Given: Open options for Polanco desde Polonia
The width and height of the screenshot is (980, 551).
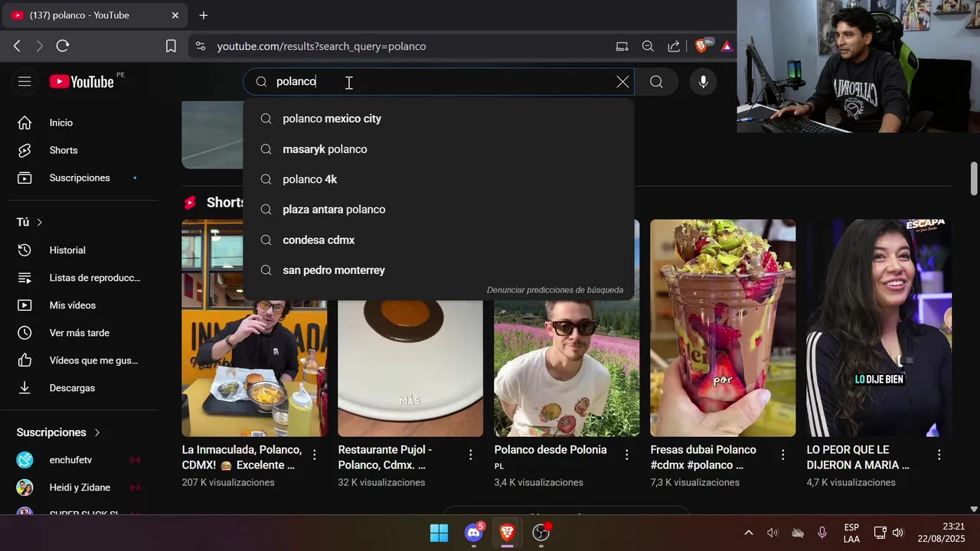Looking at the screenshot, I should (x=626, y=455).
